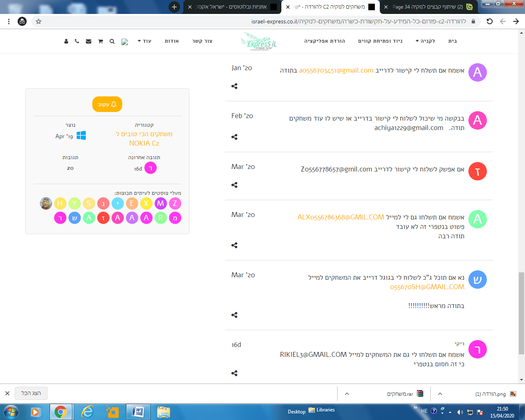Open the ניוד ופתיחת קווים menu item

coord(380,41)
